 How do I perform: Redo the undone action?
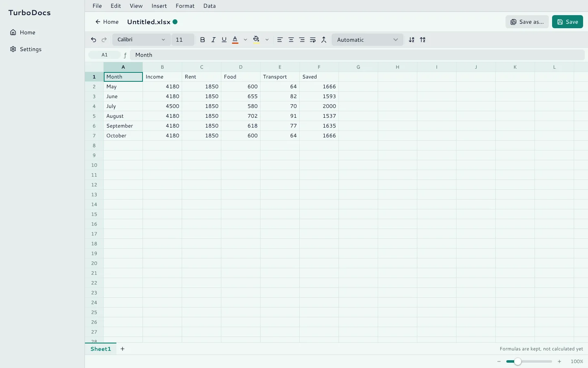(x=104, y=40)
